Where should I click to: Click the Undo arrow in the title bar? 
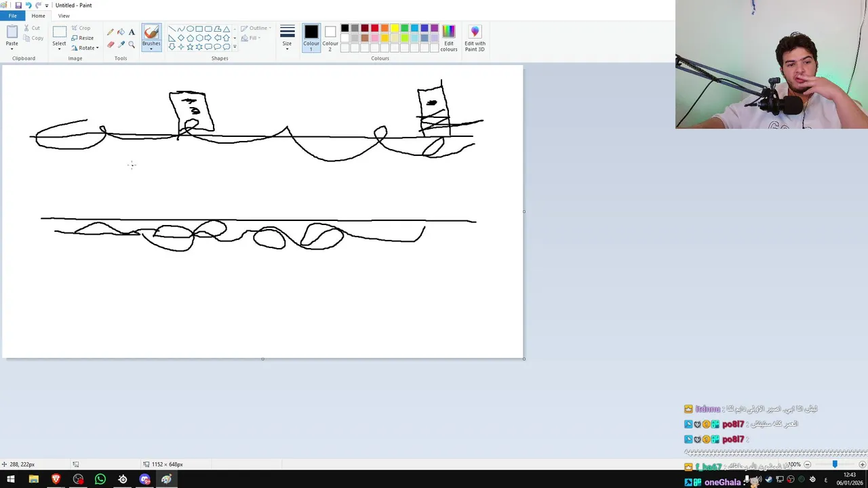28,5
